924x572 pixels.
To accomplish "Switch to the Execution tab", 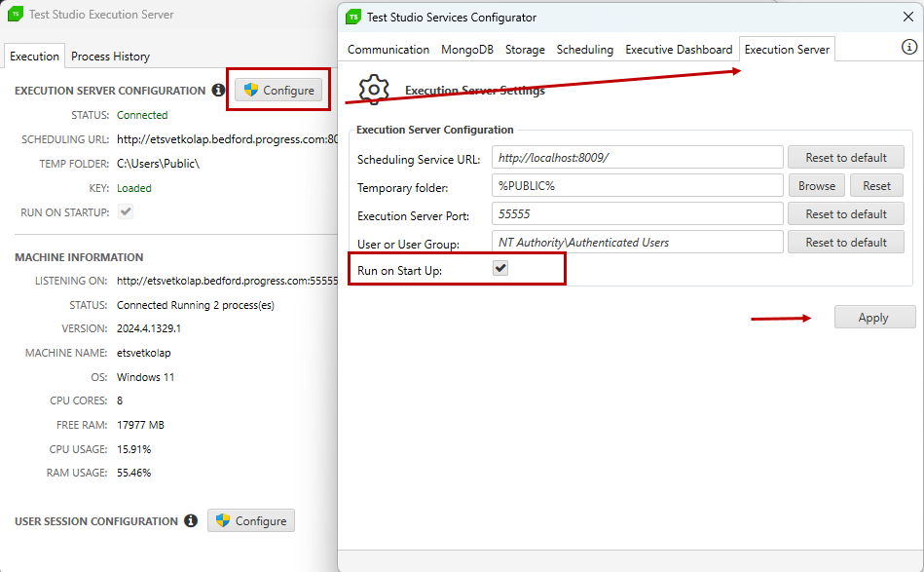I will click(34, 56).
